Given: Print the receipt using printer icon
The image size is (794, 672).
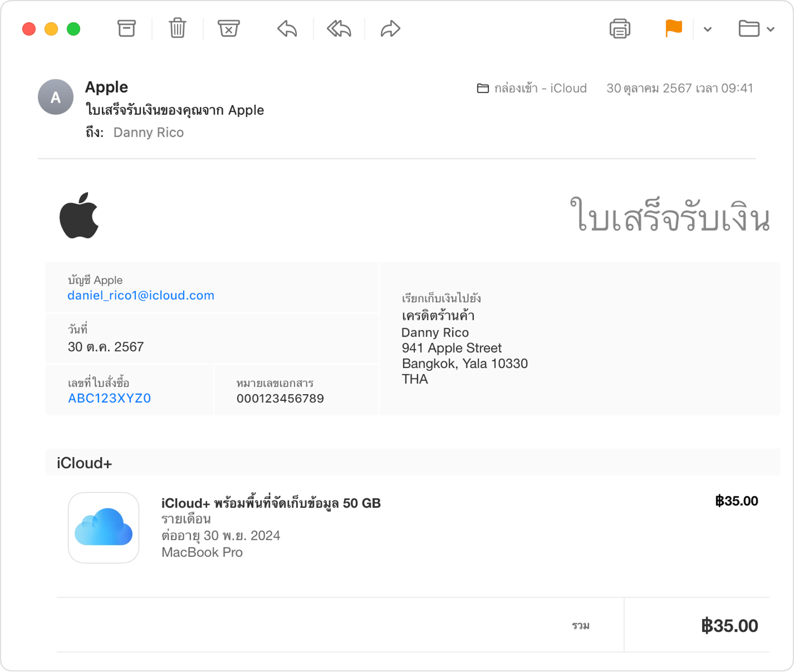Looking at the screenshot, I should click(620, 28).
